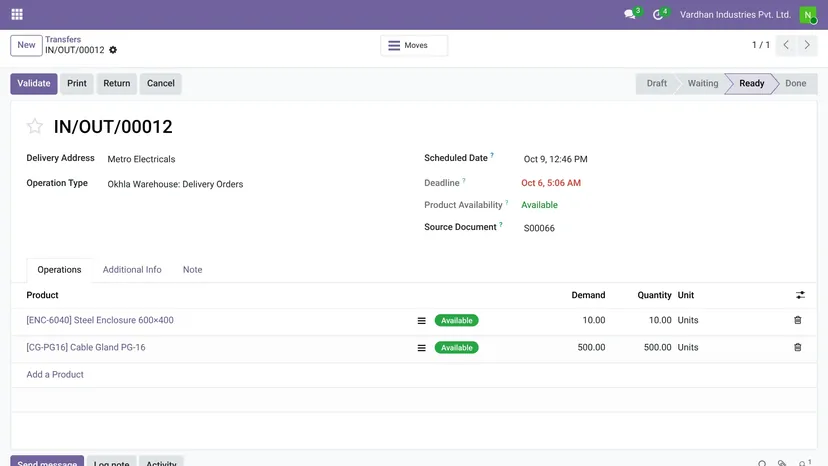
Task: Click the Product column header
Action: click(42, 295)
